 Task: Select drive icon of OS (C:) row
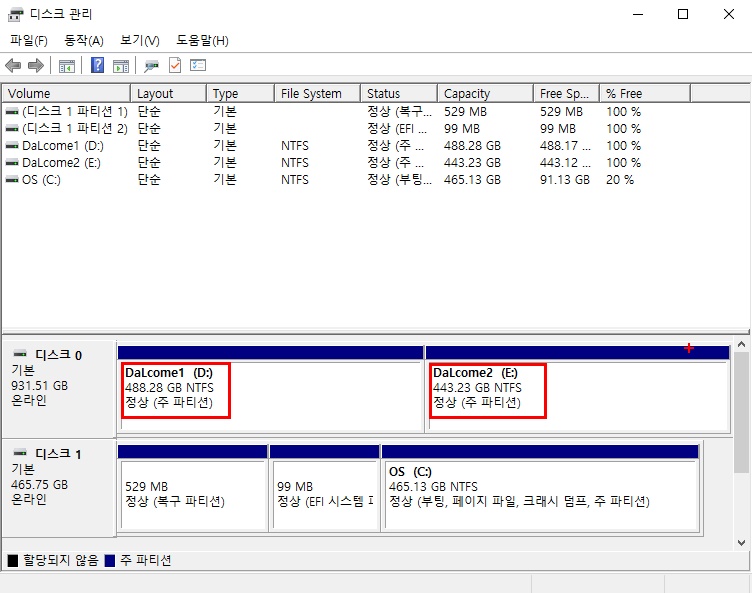[12, 179]
